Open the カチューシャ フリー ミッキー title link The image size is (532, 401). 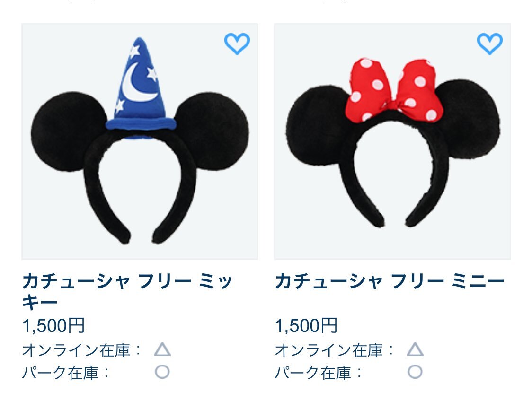point(127,291)
